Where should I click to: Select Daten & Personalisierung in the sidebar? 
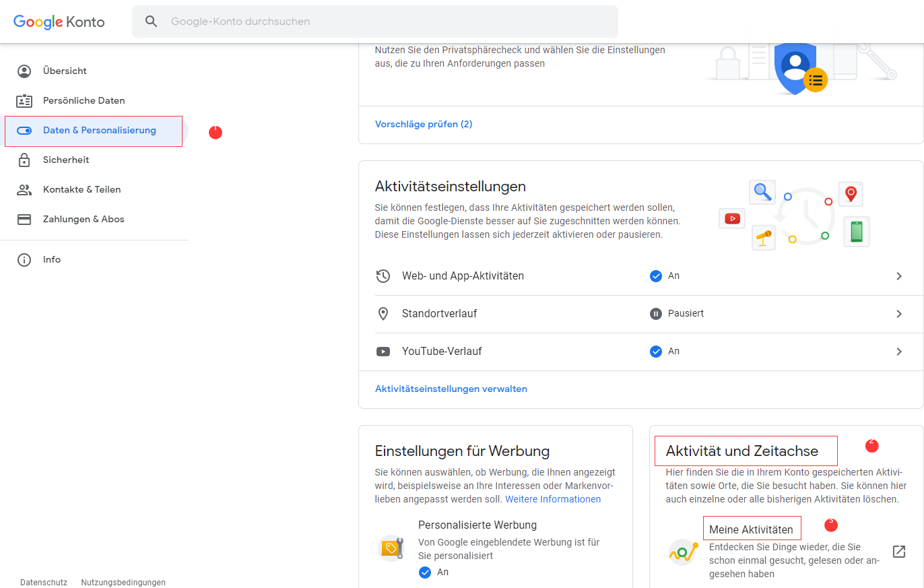(x=94, y=131)
